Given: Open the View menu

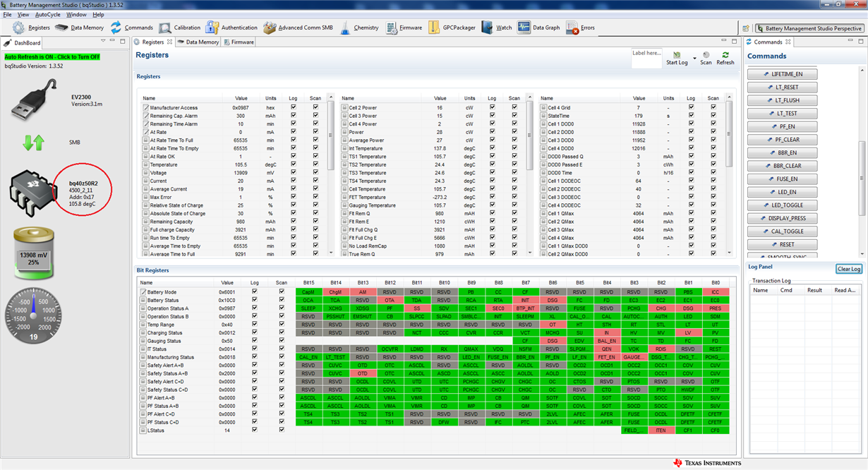Looking at the screenshot, I should [23, 14].
